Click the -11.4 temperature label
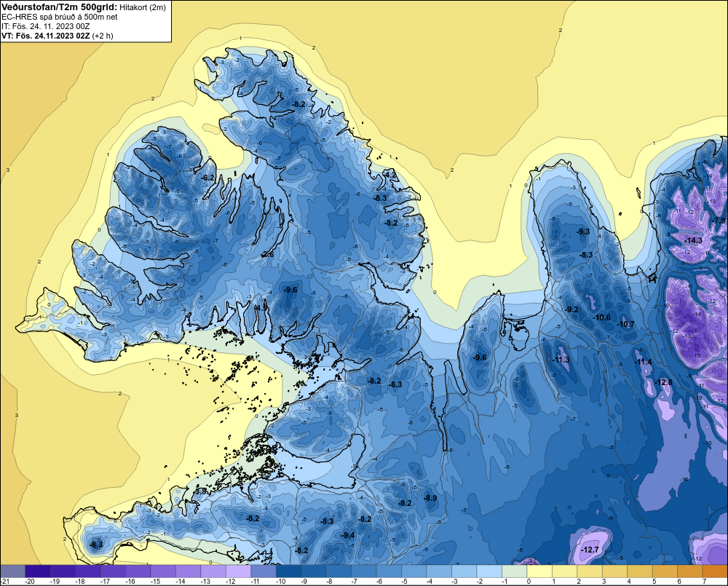 tap(643, 363)
